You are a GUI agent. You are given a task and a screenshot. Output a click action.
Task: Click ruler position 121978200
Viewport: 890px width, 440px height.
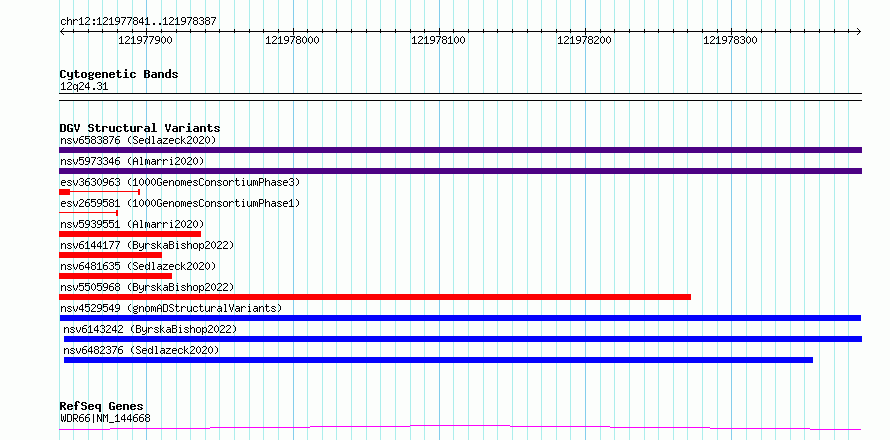585,40
